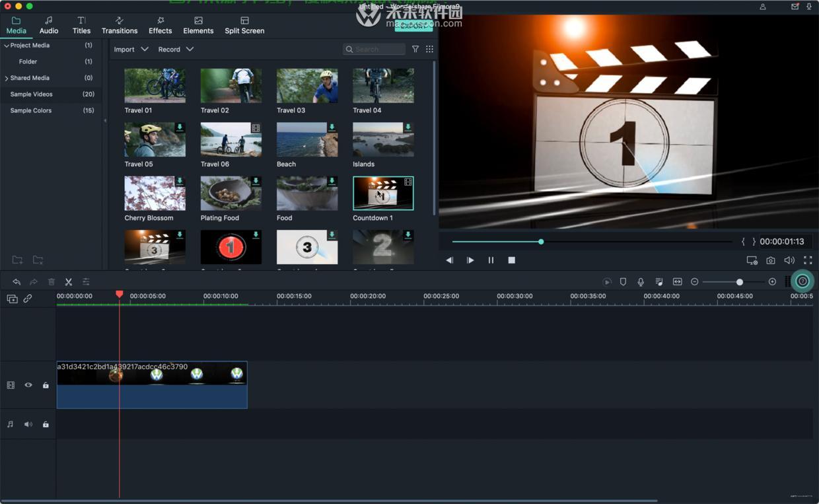Open the clip Edit adjustments tool

[x=86, y=282]
